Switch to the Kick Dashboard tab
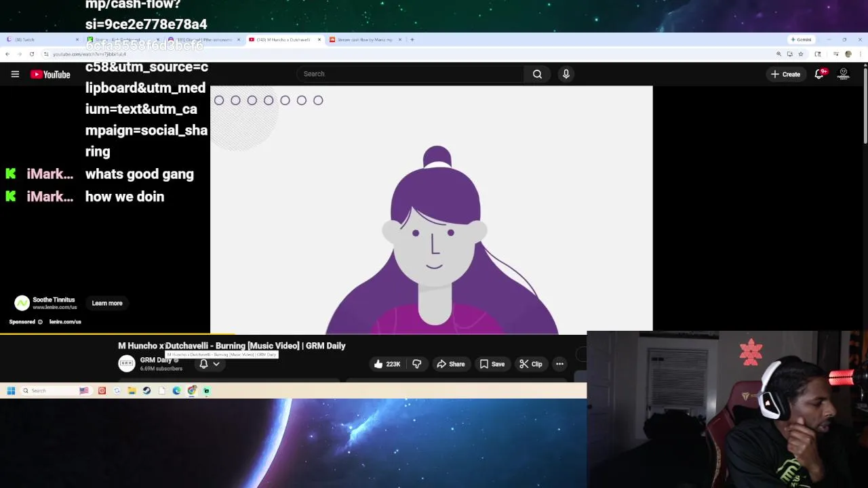The image size is (868, 488). pos(122,39)
